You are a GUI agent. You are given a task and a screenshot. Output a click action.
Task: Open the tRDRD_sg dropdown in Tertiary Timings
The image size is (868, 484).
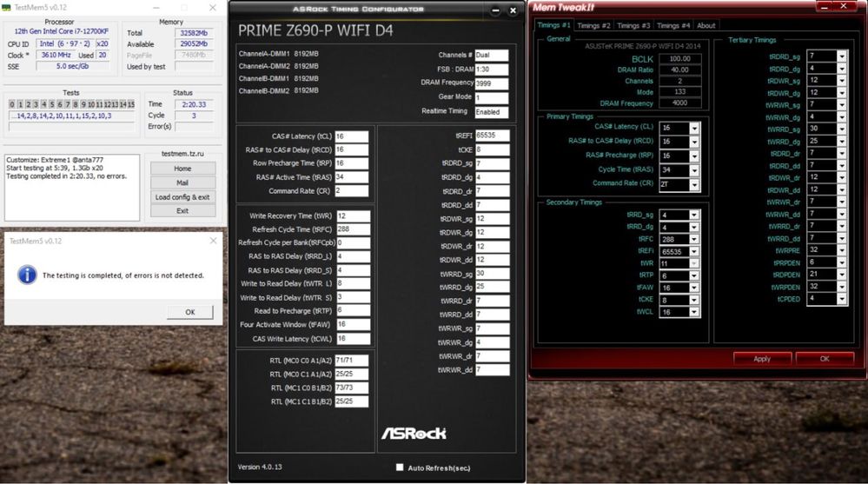841,56
